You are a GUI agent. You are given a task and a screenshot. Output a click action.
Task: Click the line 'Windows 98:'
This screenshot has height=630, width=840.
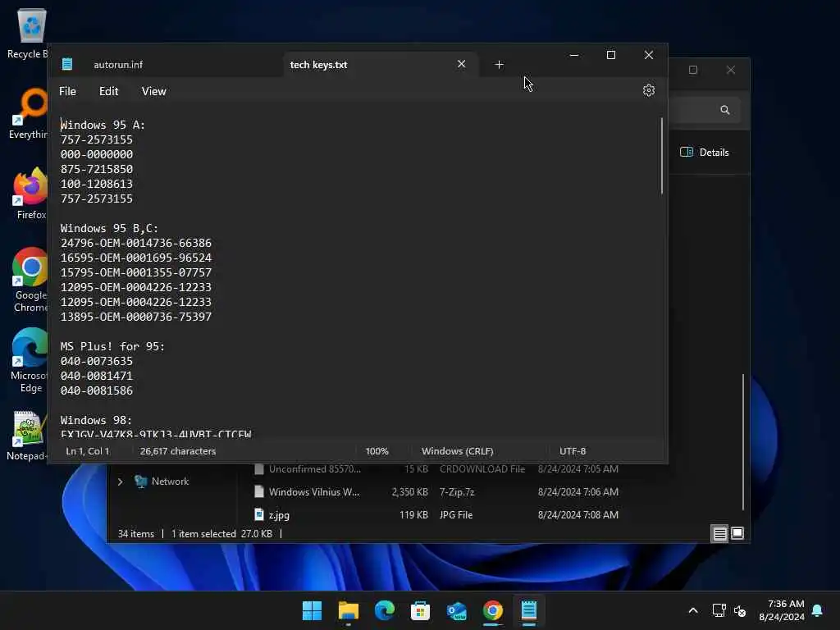96,421
